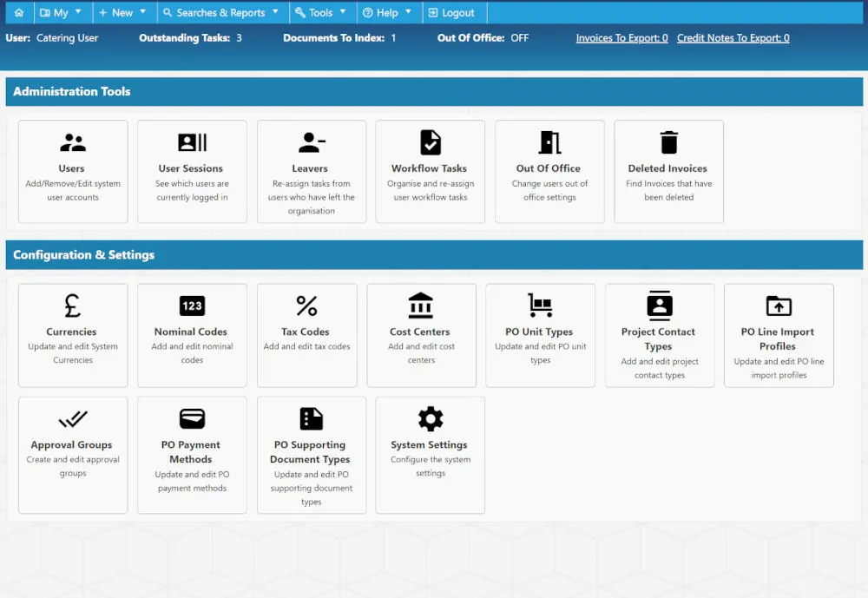Click the PO Payment Methods card icon
Screen dimensions: 868x598
click(x=192, y=418)
